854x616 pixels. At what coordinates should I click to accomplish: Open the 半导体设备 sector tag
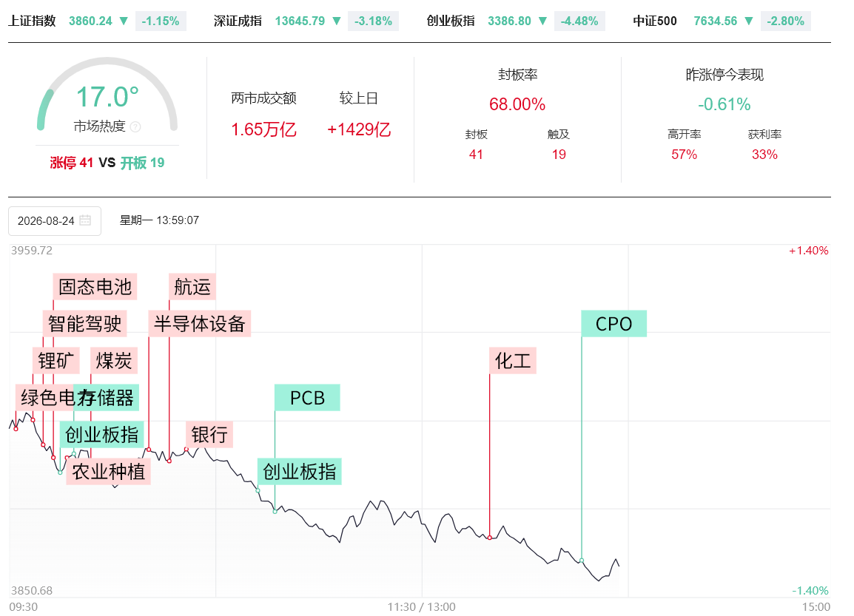coord(199,324)
